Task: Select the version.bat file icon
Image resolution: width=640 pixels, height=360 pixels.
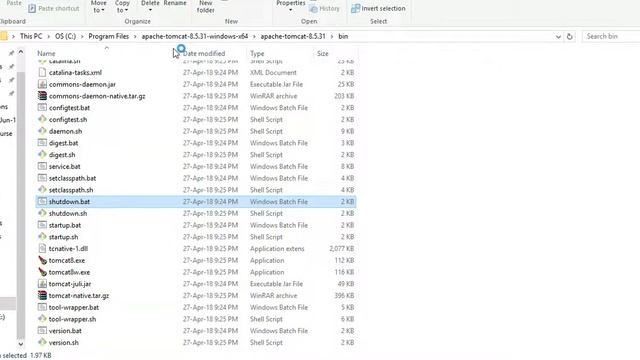Action: (42, 331)
